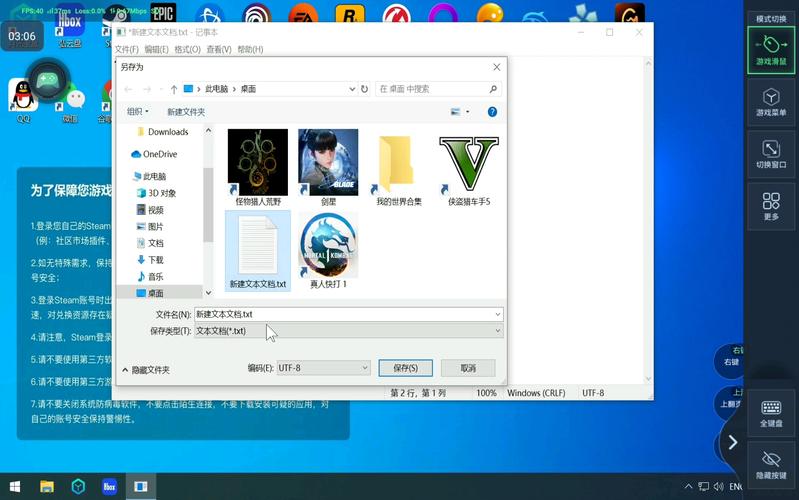799x500 pixels.
Task: Click the help question mark icon in dialog
Action: (x=492, y=112)
